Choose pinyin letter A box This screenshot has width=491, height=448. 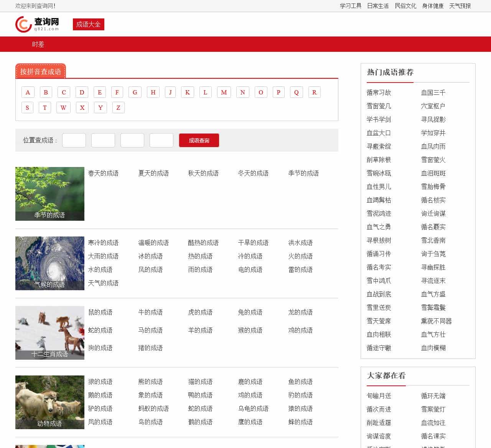pyautogui.click(x=28, y=92)
